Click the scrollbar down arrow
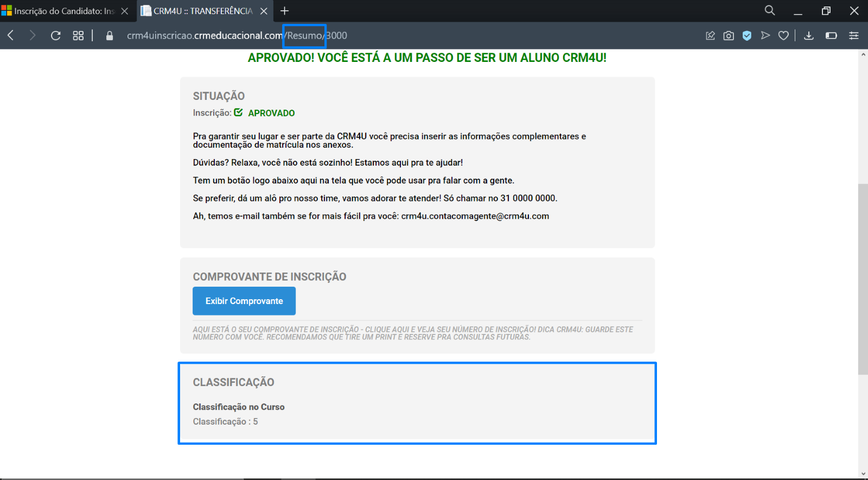Image resolution: width=868 pixels, height=480 pixels. [863, 474]
